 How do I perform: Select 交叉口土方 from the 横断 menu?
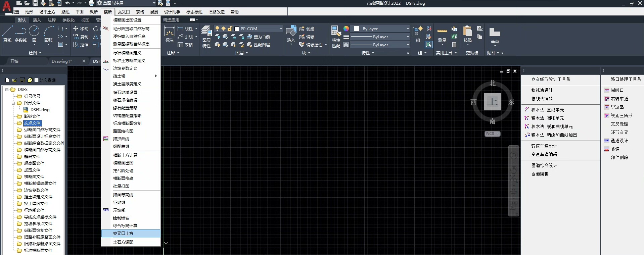click(x=131, y=233)
